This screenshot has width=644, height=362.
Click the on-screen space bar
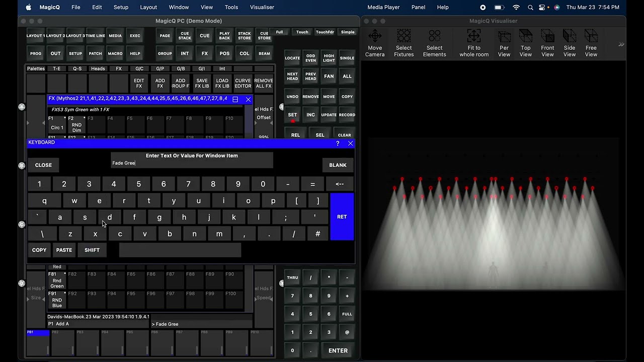point(180,250)
